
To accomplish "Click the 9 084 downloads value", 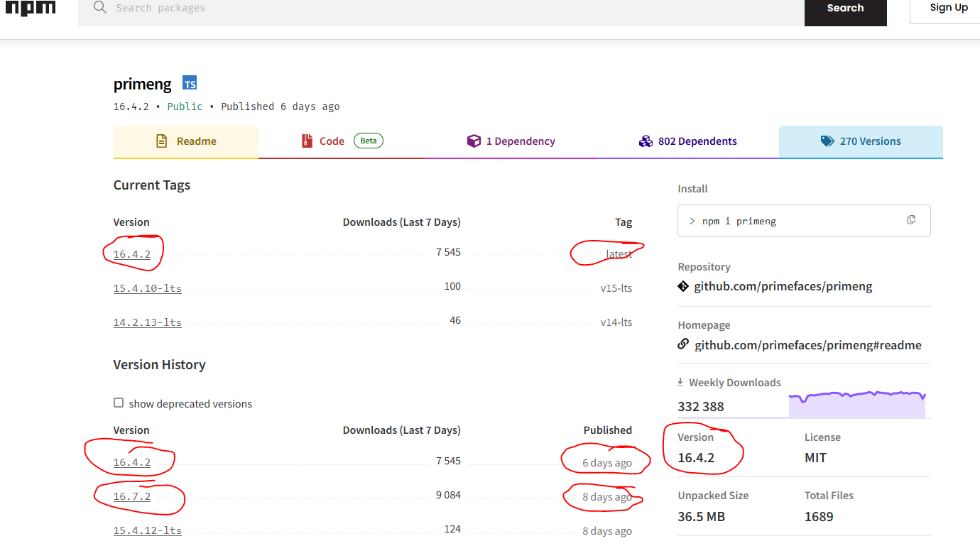I will pos(448,495).
